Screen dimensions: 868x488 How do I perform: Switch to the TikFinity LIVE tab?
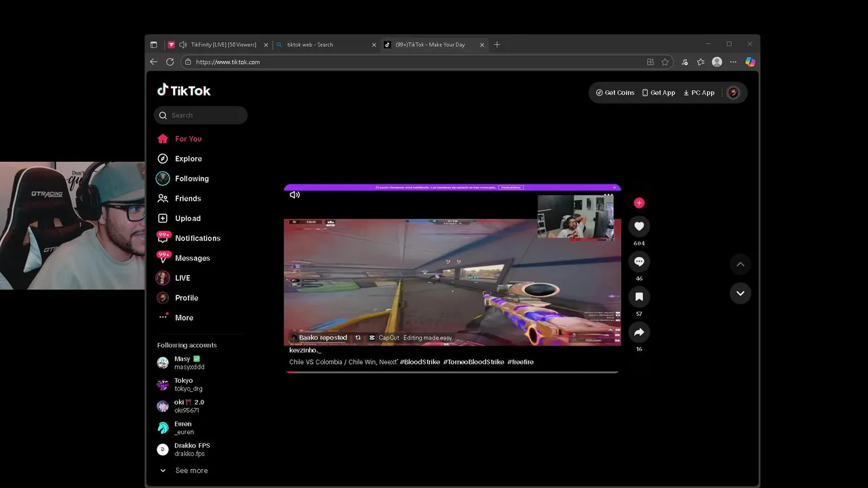click(217, 45)
